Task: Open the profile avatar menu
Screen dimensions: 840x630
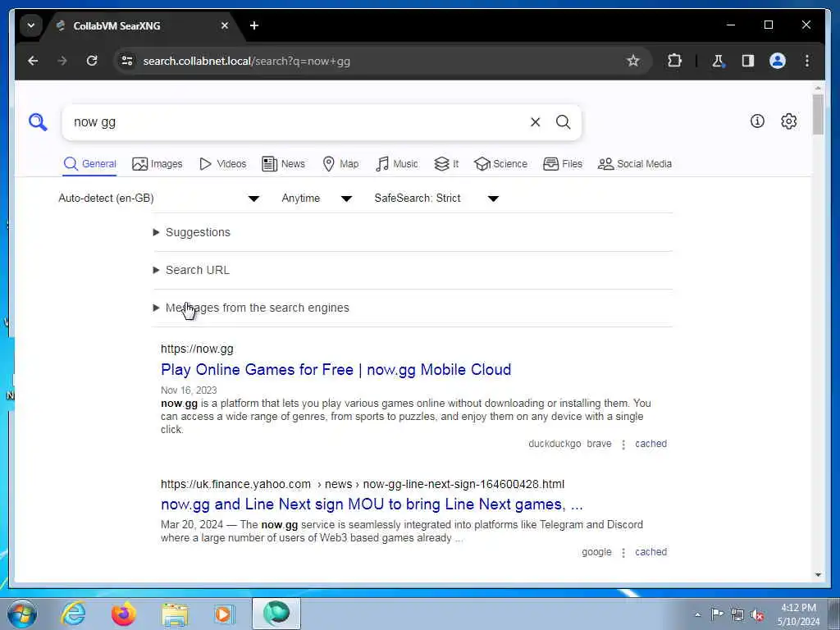Action: click(x=778, y=61)
